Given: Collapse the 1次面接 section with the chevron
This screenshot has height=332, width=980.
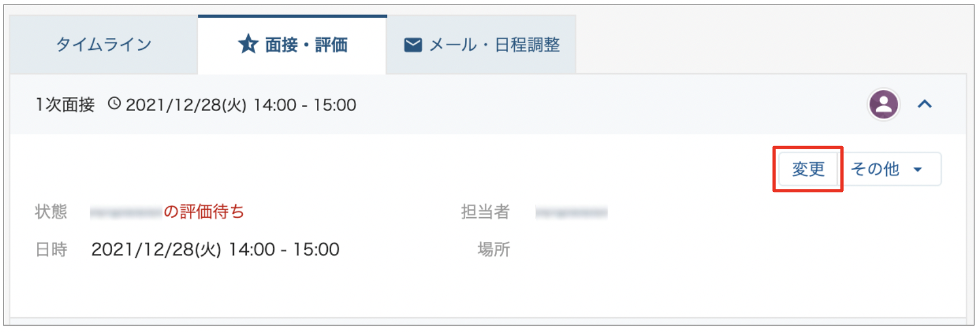Looking at the screenshot, I should click(924, 104).
